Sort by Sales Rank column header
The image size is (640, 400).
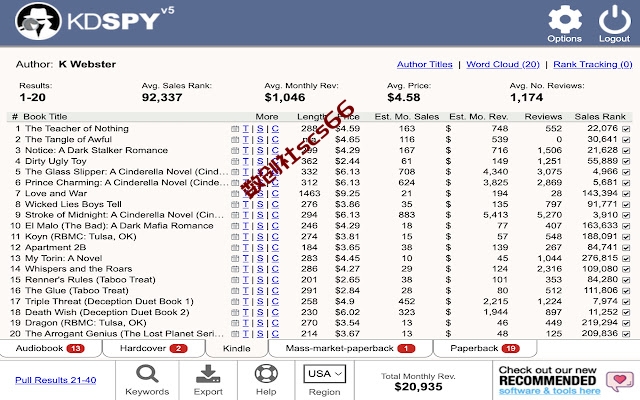pyautogui.click(x=600, y=117)
